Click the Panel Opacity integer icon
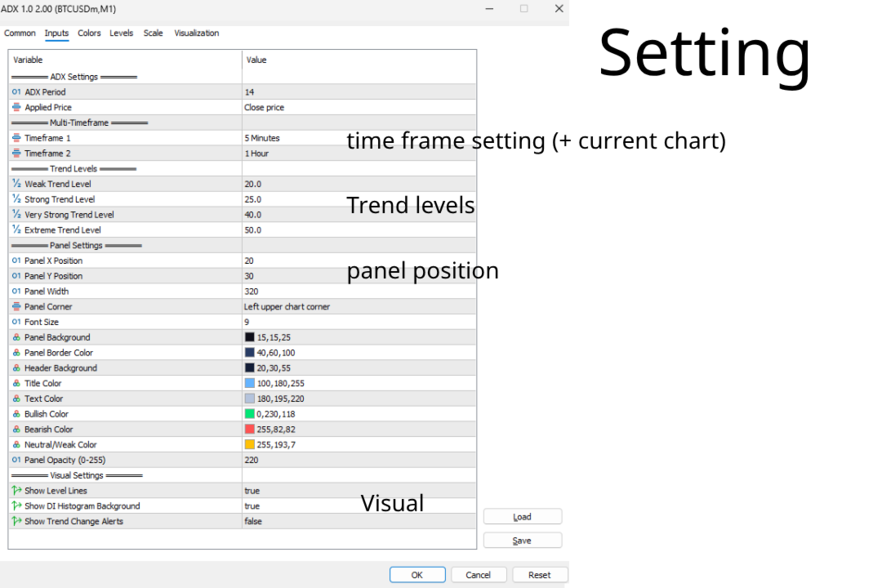This screenshot has height=588, width=882. click(x=16, y=460)
